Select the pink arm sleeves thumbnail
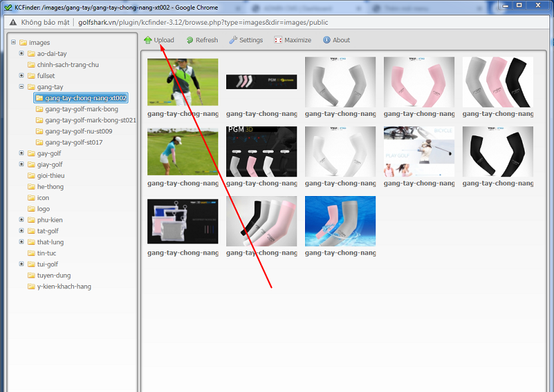This screenshot has height=392, width=554. [419, 81]
